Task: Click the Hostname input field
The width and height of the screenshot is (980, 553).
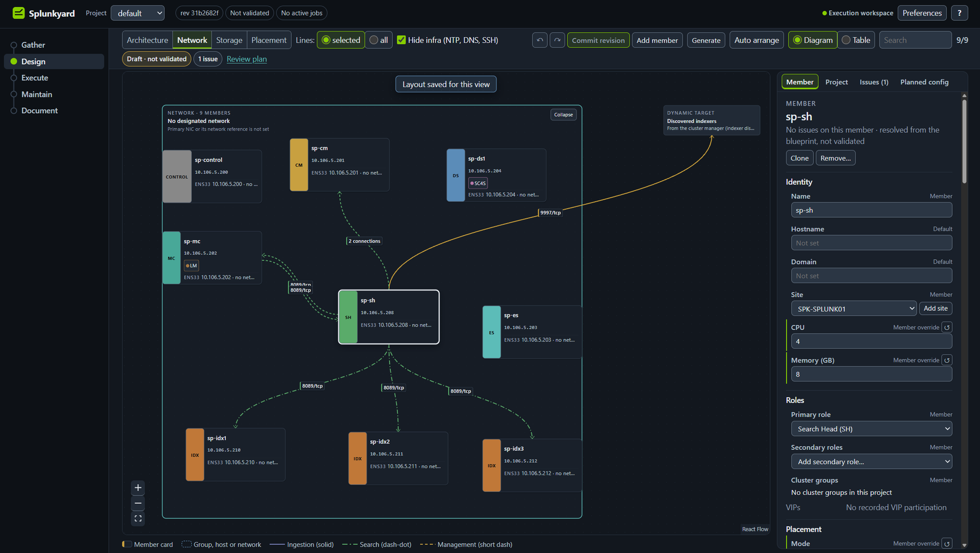Action: coord(872,243)
